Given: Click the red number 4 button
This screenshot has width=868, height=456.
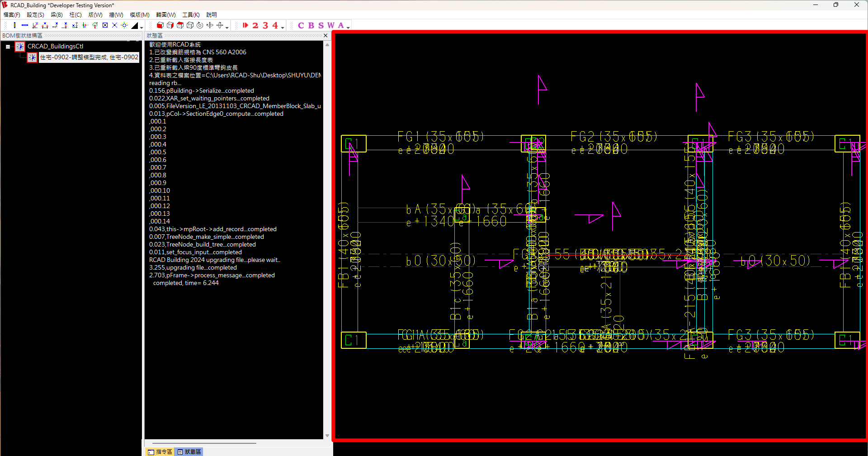Looking at the screenshot, I should 275,25.
